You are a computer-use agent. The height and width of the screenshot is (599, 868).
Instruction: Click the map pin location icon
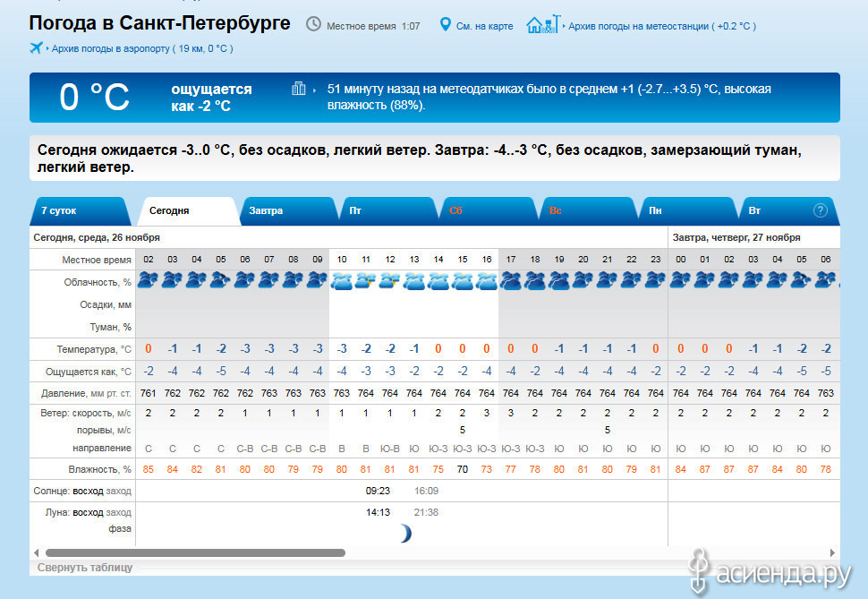(x=445, y=24)
